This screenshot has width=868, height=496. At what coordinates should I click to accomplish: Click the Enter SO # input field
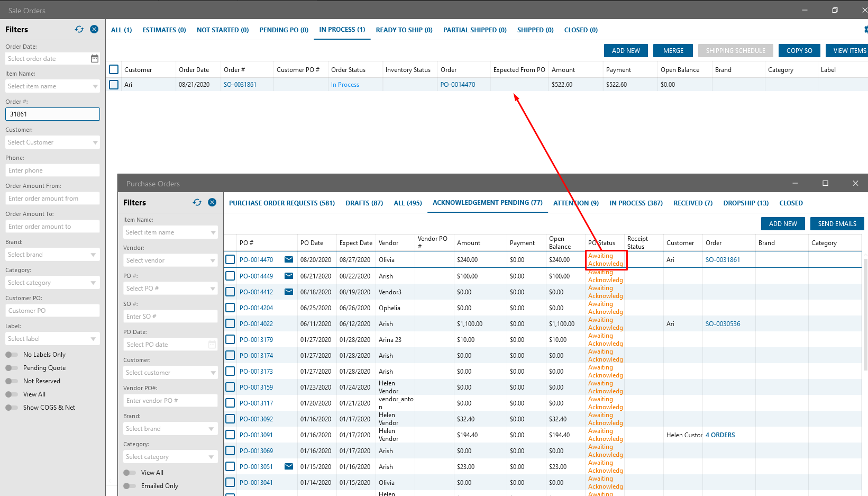click(170, 317)
